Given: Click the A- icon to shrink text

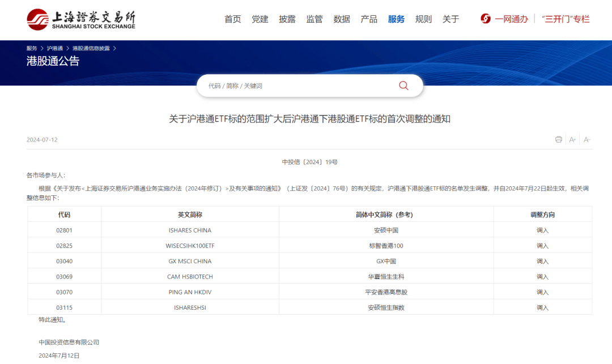Looking at the screenshot, I should coord(586,139).
